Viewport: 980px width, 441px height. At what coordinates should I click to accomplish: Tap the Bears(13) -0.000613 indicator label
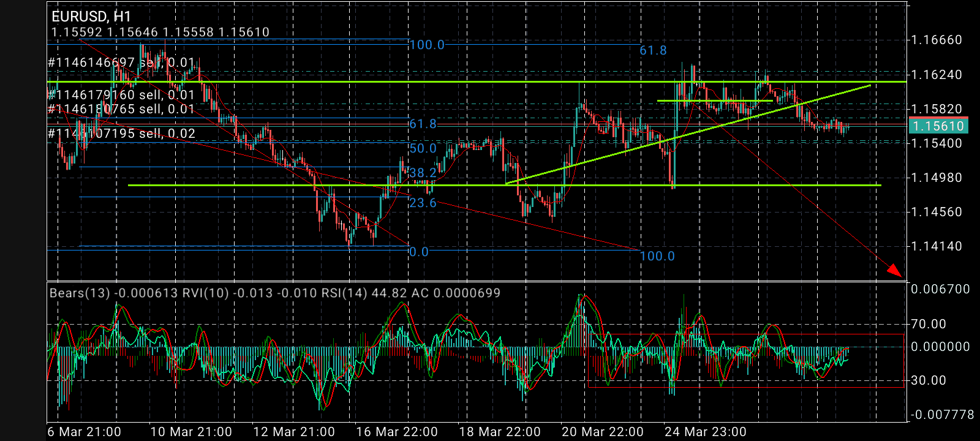114,293
